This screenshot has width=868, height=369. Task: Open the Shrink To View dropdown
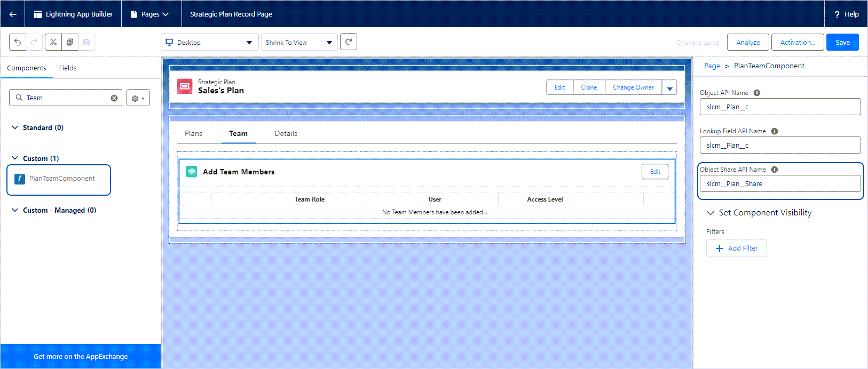[x=299, y=42]
